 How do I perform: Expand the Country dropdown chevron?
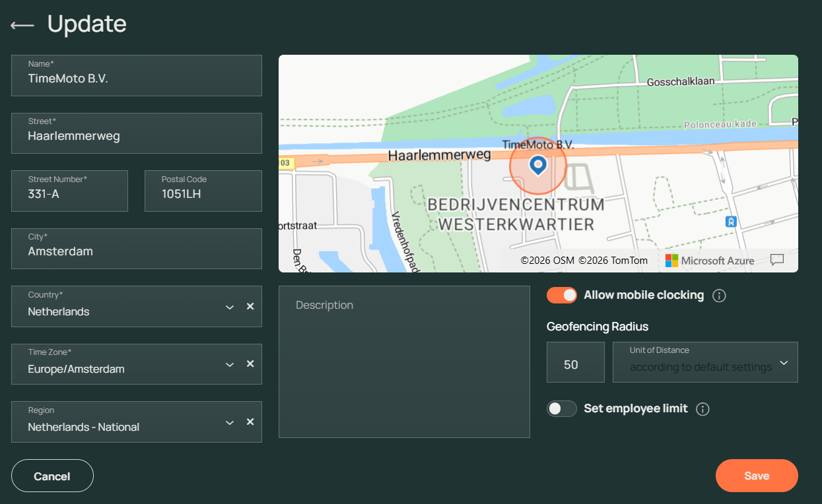click(x=230, y=307)
